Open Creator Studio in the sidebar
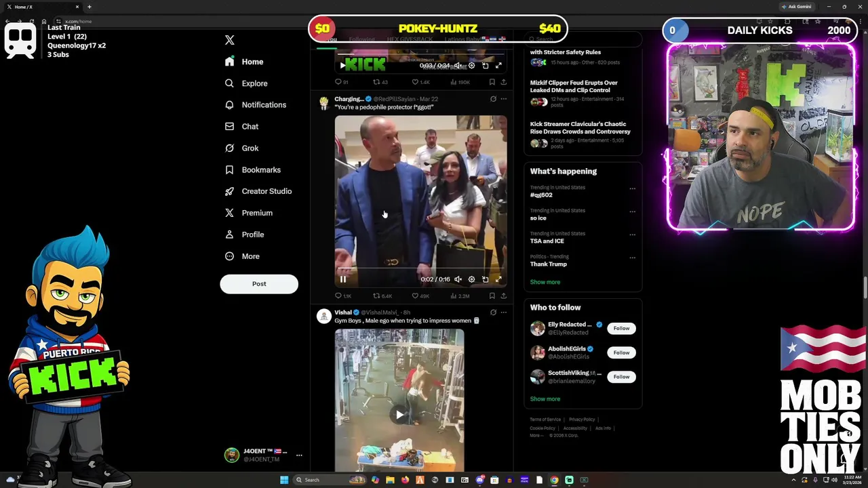This screenshot has height=488, width=868. click(x=258, y=191)
